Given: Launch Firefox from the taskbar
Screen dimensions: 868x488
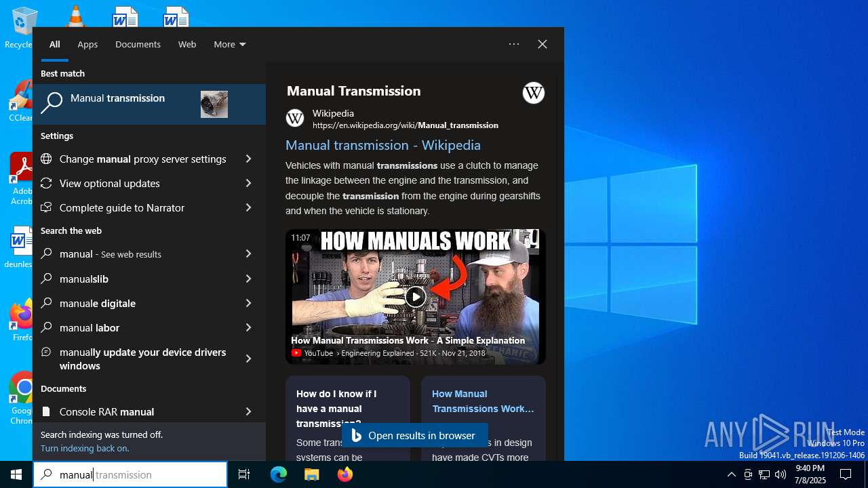Looking at the screenshot, I should [345, 474].
